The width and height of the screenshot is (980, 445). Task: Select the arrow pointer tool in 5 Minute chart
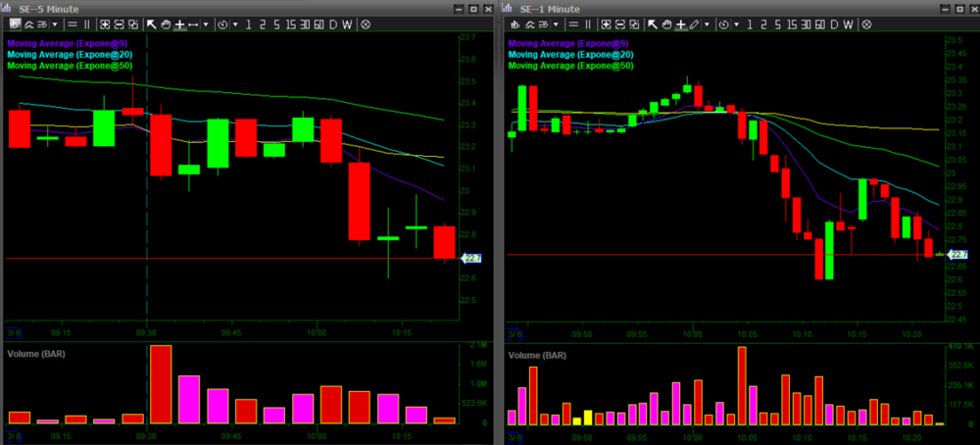tap(152, 23)
